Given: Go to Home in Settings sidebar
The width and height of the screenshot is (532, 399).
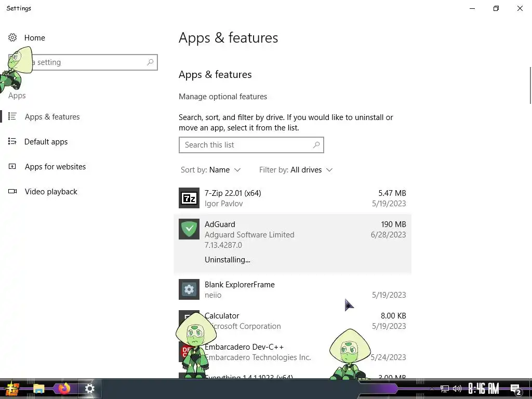Looking at the screenshot, I should 35,37.
